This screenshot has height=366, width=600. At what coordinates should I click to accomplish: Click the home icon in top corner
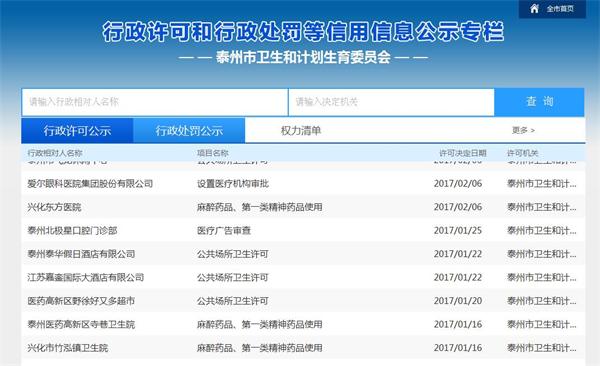pos(535,8)
